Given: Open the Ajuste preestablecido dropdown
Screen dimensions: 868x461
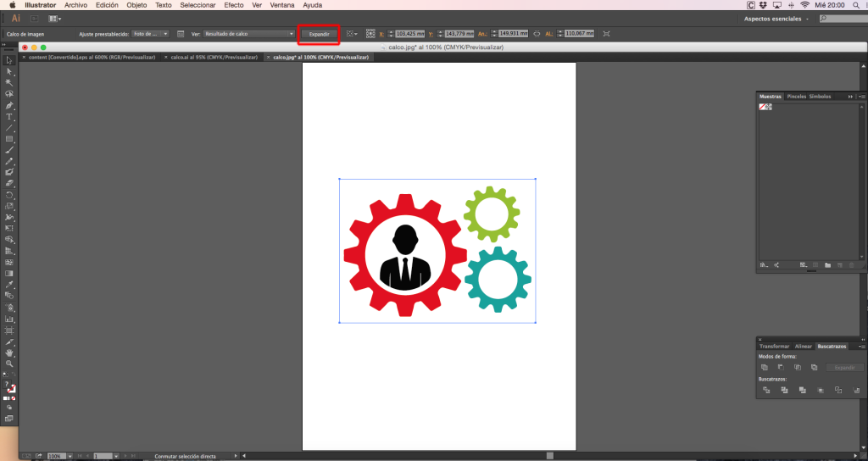Looking at the screenshot, I should 152,34.
